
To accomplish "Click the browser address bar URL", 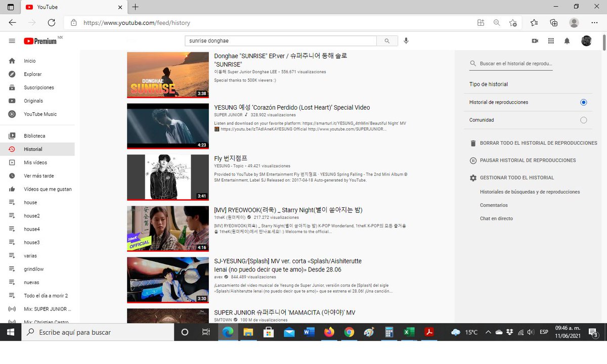I will click(x=137, y=23).
